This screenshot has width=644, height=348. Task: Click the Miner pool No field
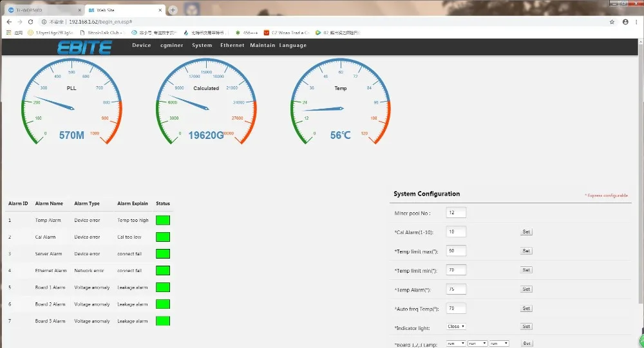tap(456, 212)
